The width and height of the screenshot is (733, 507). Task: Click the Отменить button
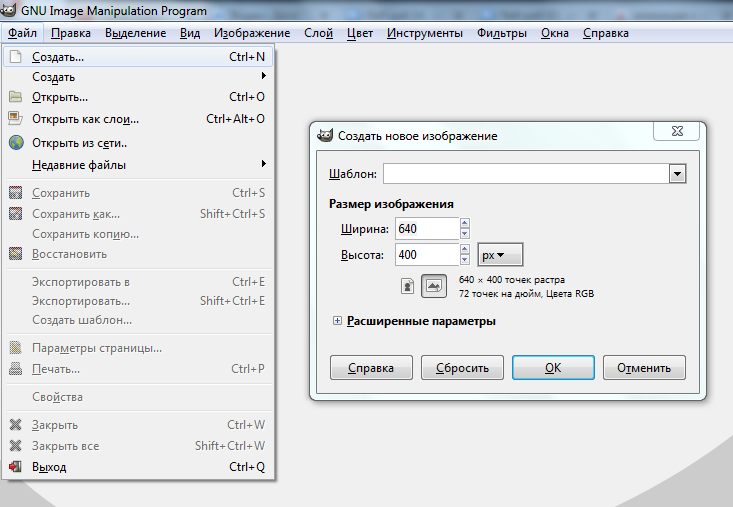pyautogui.click(x=644, y=368)
